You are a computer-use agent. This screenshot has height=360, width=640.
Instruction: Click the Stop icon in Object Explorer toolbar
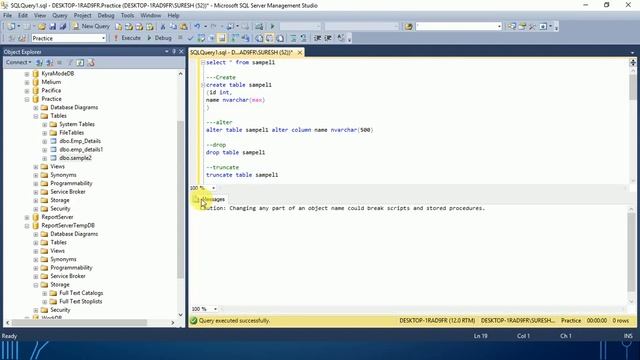60,62
